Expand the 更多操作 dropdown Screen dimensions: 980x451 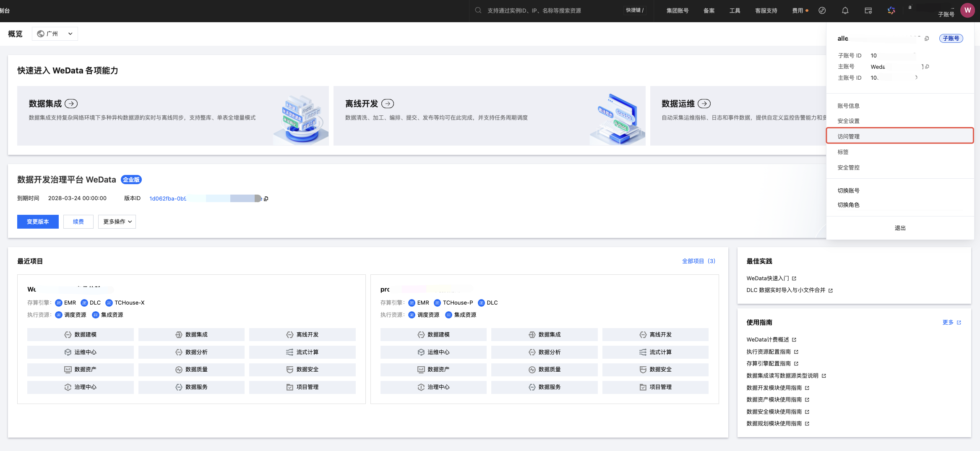[x=117, y=222]
